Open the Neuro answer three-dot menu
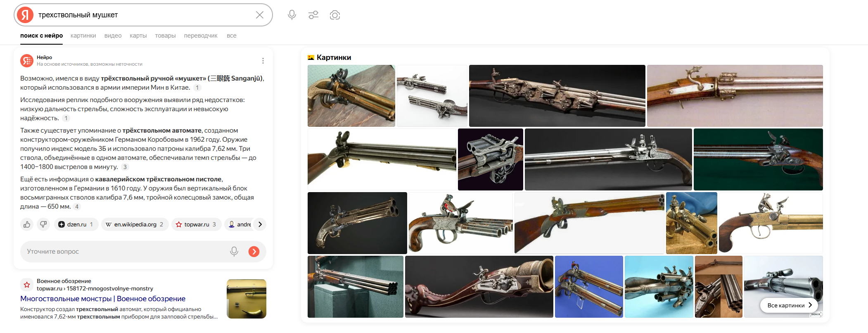This screenshot has width=868, height=333. 263,61
